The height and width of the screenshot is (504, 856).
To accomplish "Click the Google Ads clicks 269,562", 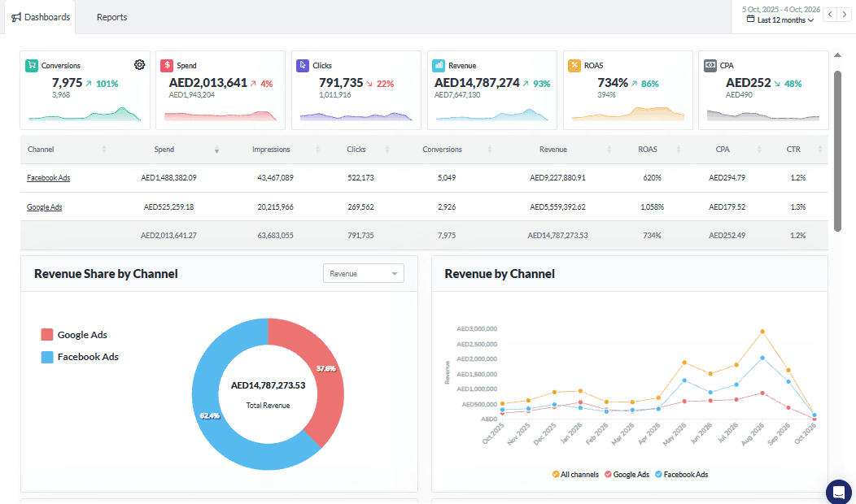I will coord(360,207).
